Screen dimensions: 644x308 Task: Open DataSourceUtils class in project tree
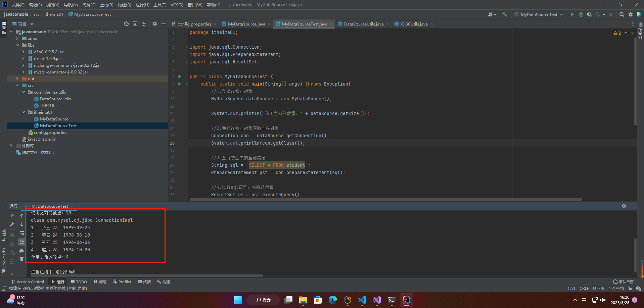55,99
